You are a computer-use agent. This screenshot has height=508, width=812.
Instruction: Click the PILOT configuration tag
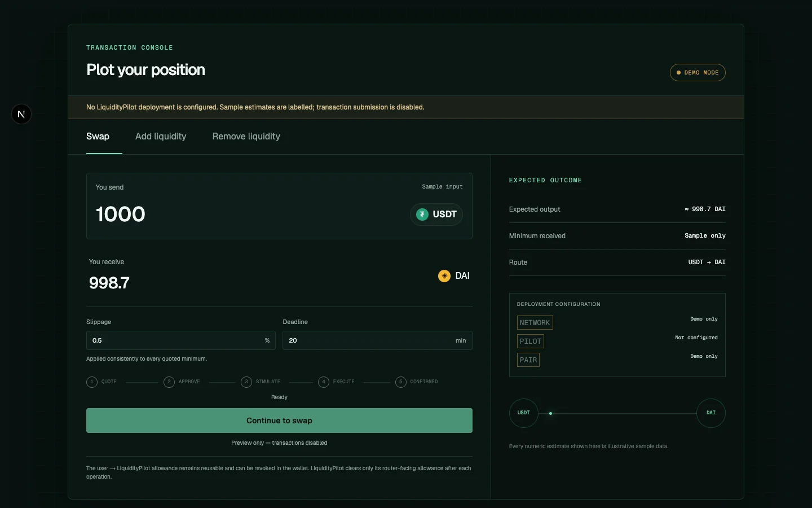(531, 341)
